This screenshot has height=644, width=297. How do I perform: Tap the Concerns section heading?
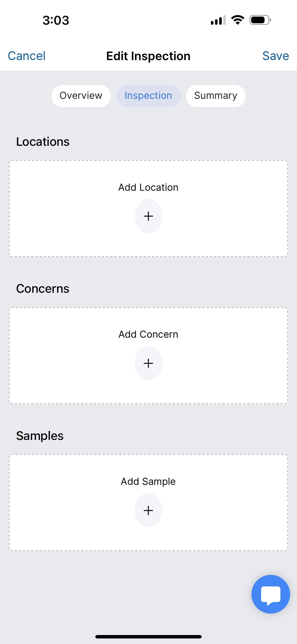43,289
